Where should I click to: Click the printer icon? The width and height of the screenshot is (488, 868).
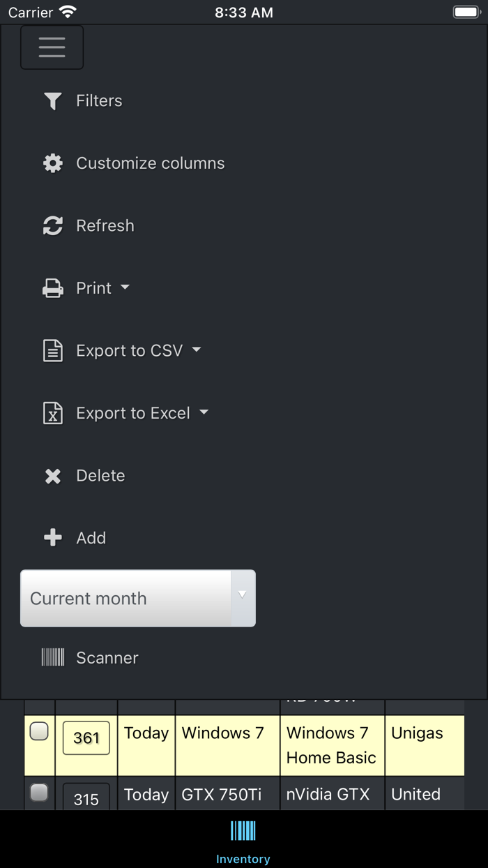coord(53,288)
